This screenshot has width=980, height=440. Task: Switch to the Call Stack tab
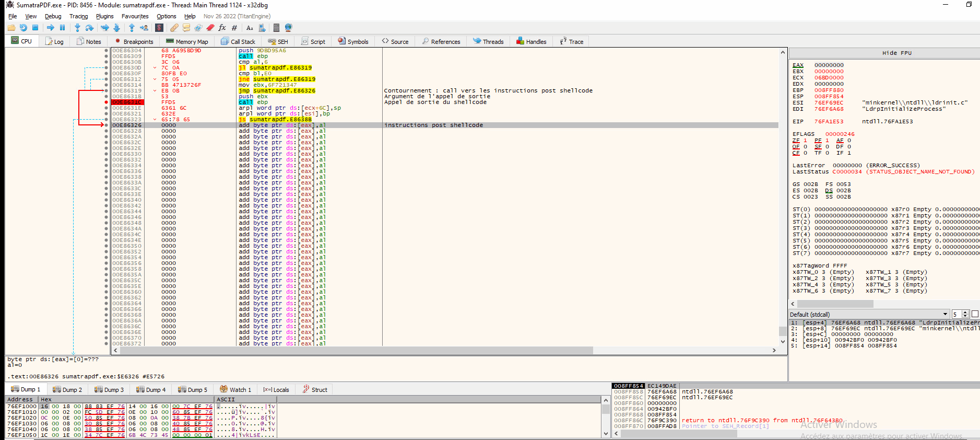[x=238, y=41]
